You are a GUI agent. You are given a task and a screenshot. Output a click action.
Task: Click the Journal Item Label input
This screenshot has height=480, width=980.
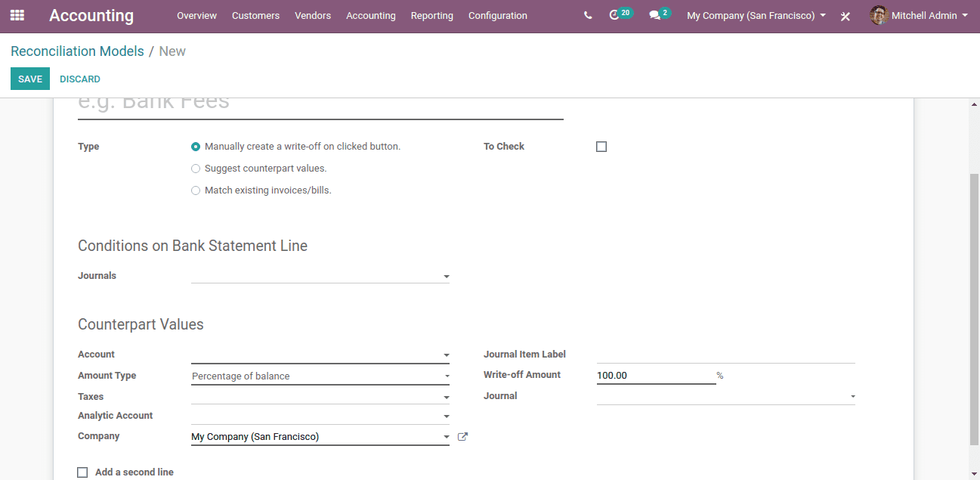click(726, 355)
